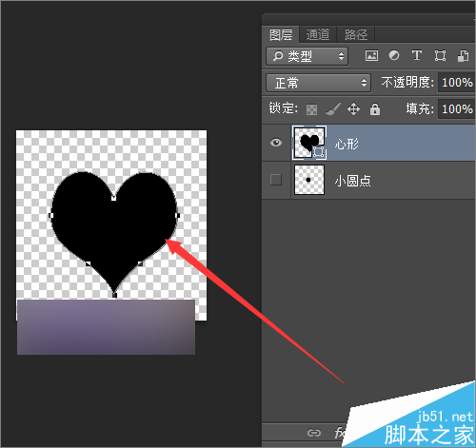This screenshot has width=476, height=448.
Task: Select the 小圆点 layer thumbnail
Action: coord(309,180)
